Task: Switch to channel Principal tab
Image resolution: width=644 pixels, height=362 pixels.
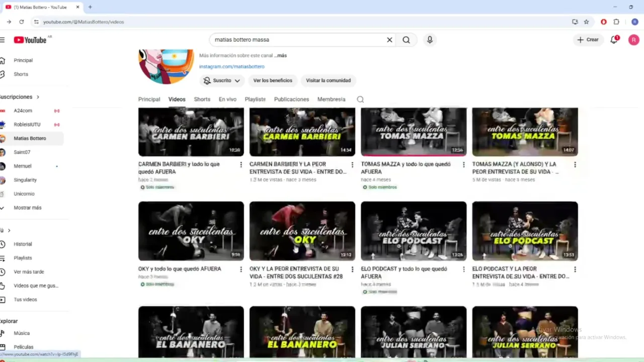Action: point(149,100)
